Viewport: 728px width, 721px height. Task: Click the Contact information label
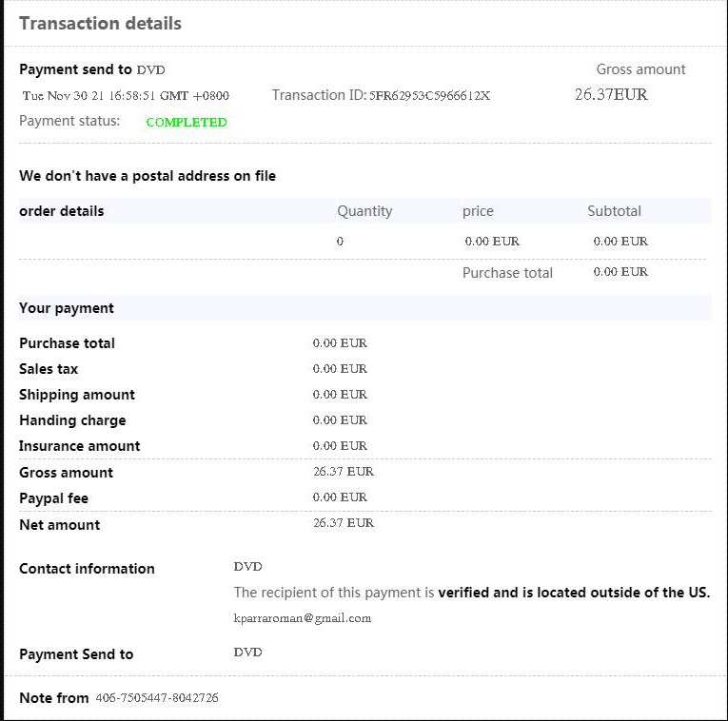coord(87,569)
